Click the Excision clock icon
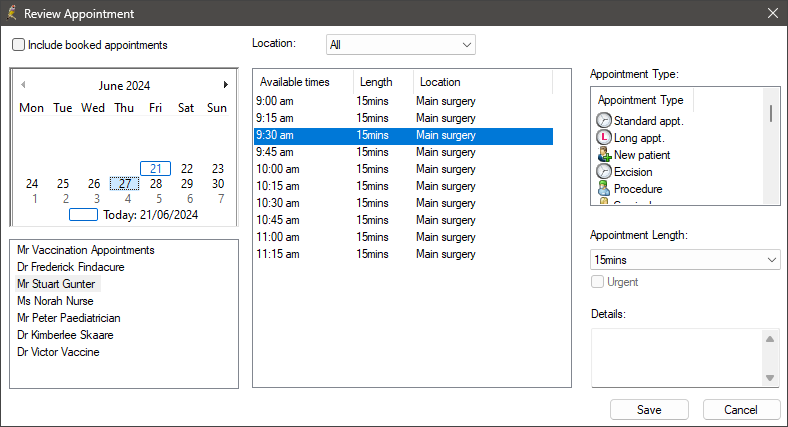 (604, 172)
